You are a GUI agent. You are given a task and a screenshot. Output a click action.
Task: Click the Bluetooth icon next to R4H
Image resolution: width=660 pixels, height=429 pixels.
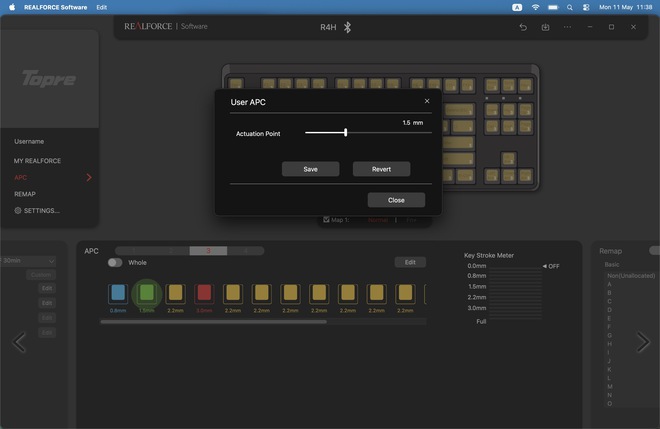point(347,27)
